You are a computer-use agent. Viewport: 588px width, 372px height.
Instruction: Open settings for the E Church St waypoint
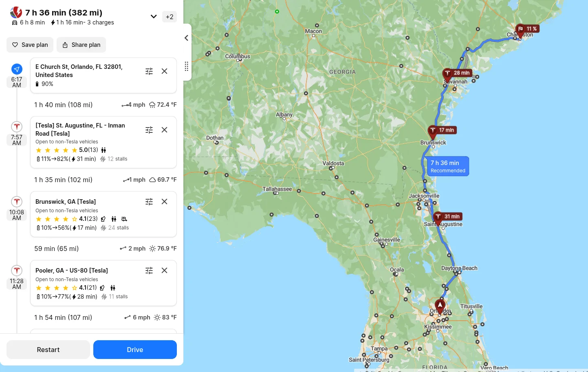[x=149, y=71]
